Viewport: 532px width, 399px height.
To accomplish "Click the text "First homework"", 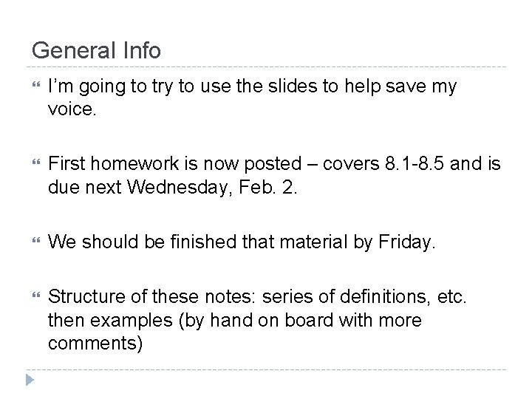I will coord(113,163).
